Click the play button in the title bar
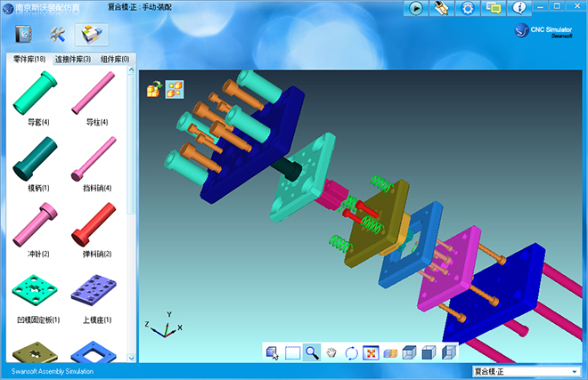The width and height of the screenshot is (588, 380). point(416,8)
